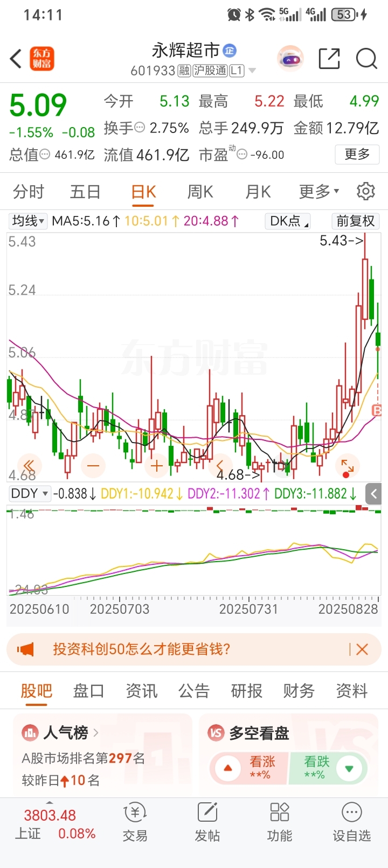Screen dimensions: 388x868
Task: Tap the side panel collapse arrow
Action: click(373, 493)
